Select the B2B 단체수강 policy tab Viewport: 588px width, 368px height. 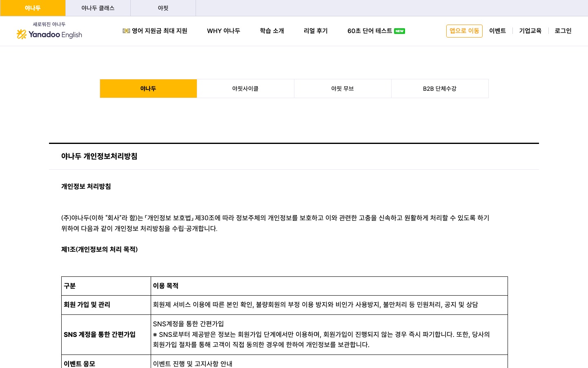(x=440, y=88)
